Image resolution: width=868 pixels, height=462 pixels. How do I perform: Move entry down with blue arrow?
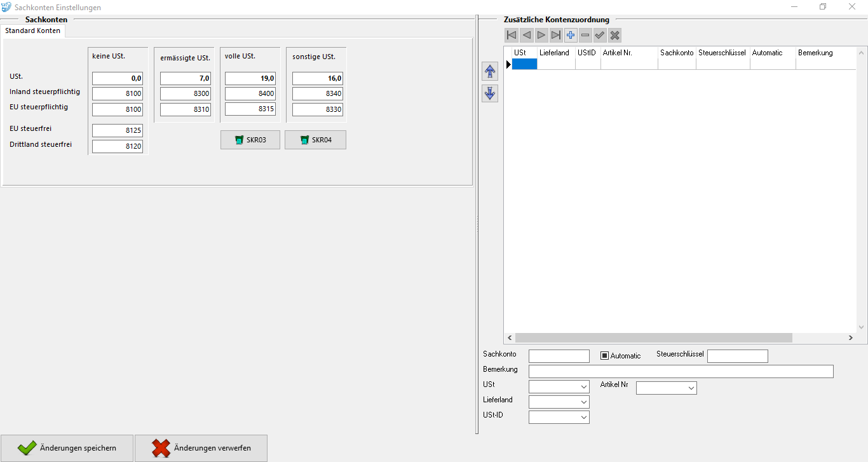(490, 93)
